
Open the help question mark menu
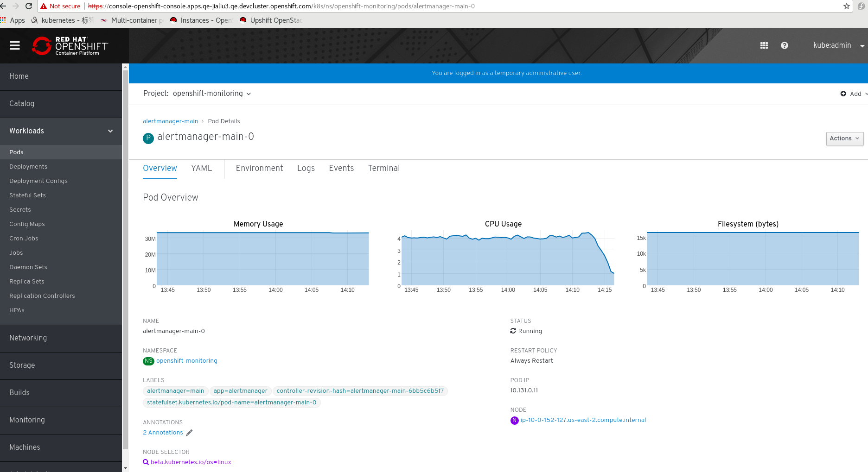(x=785, y=45)
